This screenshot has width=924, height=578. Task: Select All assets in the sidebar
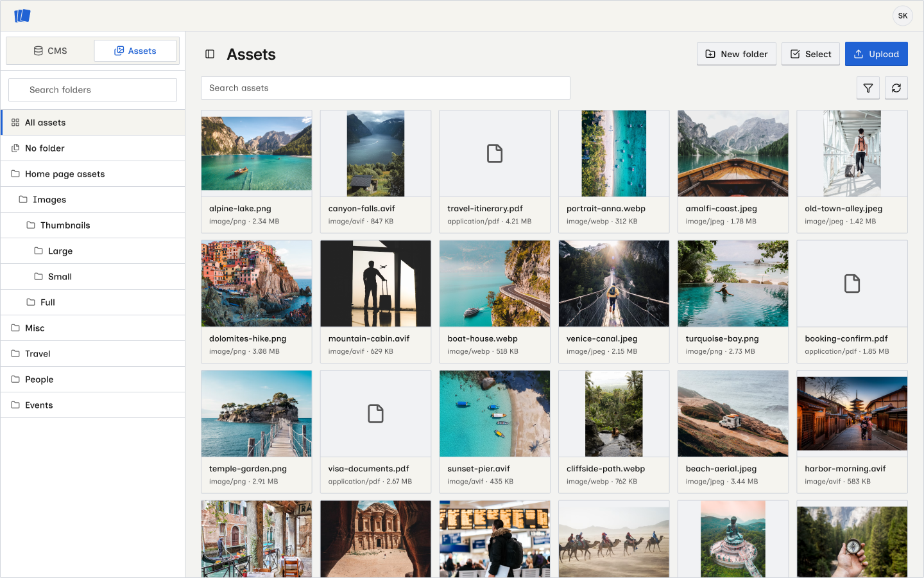click(93, 122)
